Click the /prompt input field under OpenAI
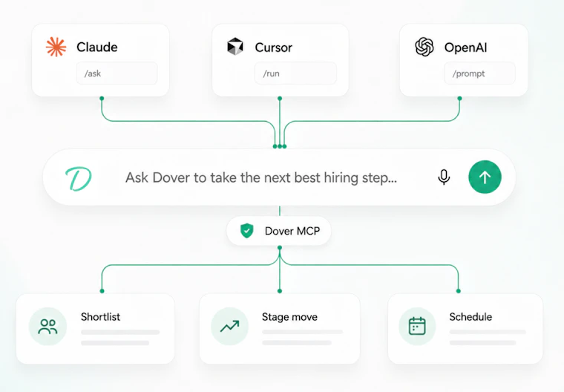Image resolution: width=564 pixels, height=392 pixels. 480,73
